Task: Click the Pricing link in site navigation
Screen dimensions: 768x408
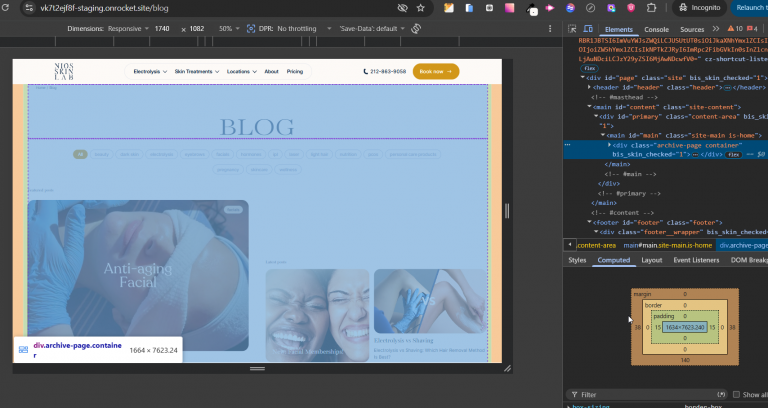Action: tap(295, 72)
